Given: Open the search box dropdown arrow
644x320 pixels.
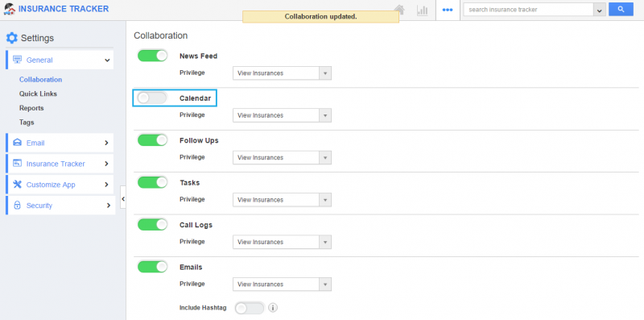Looking at the screenshot, I should (x=600, y=10).
